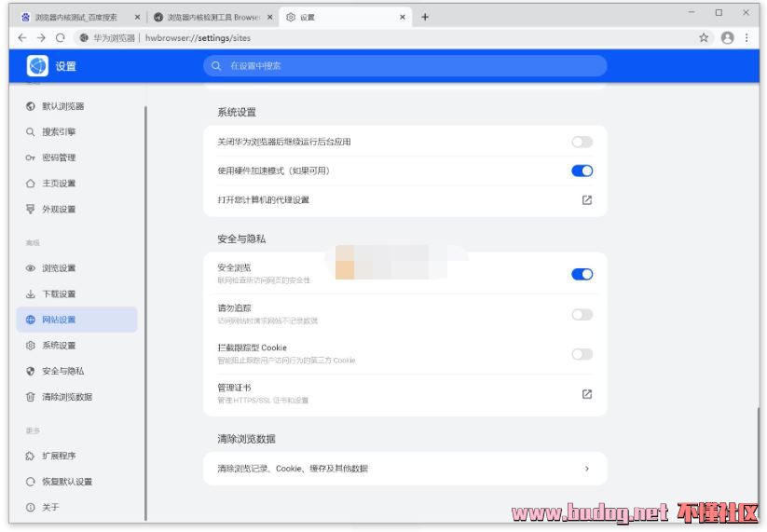Toggle 关闭华为浏览器后继续运行后台应用 switch

[x=582, y=142]
